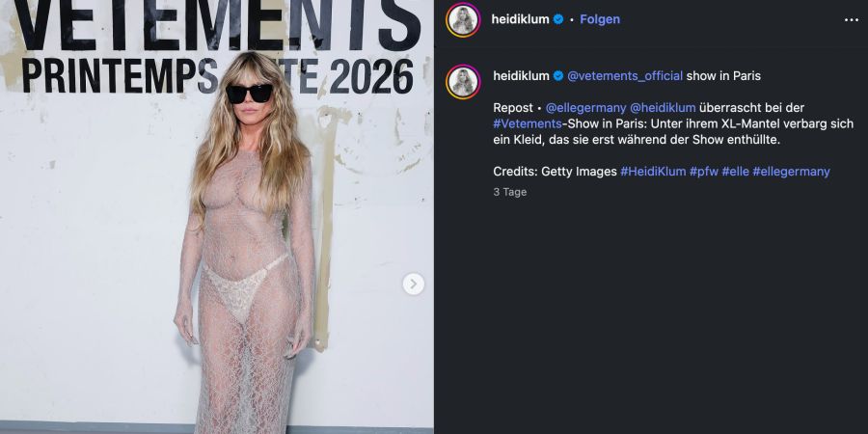Screen dimensions: 868x434
Task: Click the '3 Tage' post timestamp
Action: 510,192
